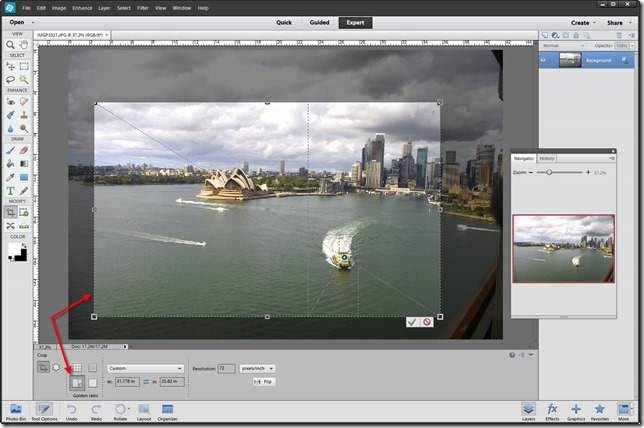Screen dimensions: 644x428
Task: Create a new layer icon
Action: point(545,35)
